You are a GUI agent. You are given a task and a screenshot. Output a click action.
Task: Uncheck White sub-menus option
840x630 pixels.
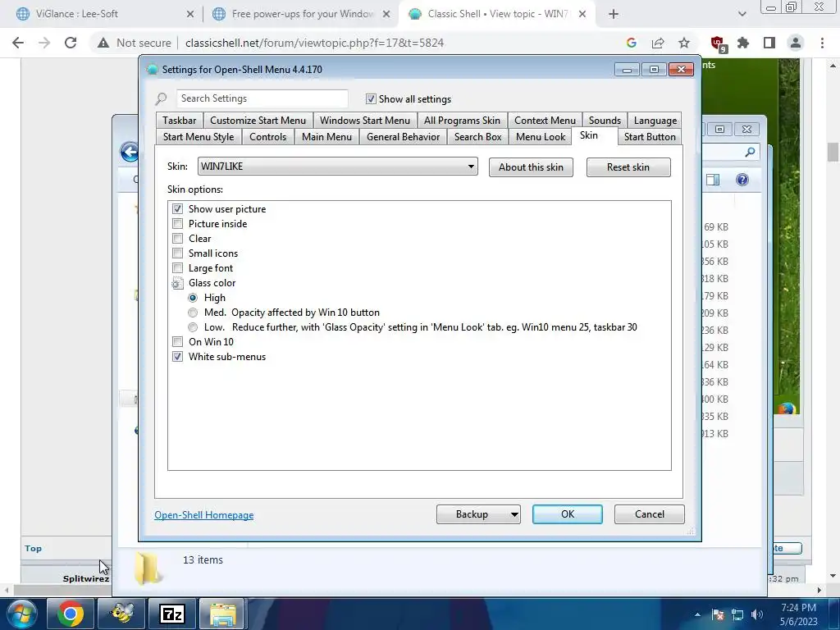[177, 356]
